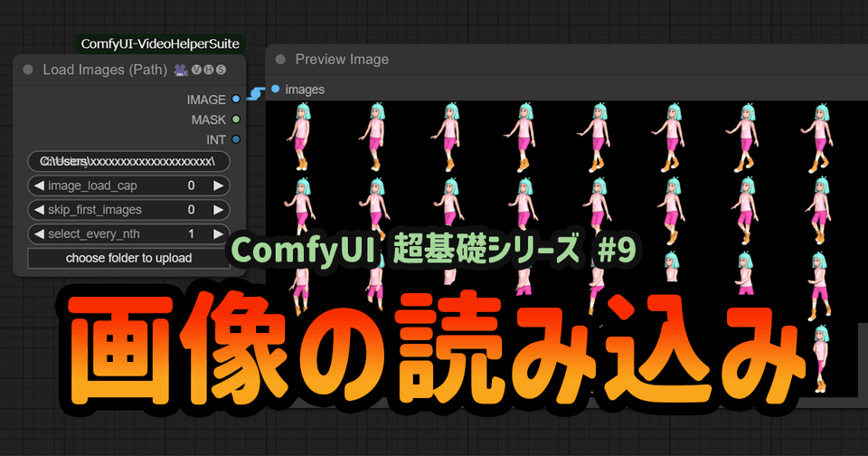Click the VHS camera icon in node title
The height and width of the screenshot is (456, 868).
[x=181, y=70]
